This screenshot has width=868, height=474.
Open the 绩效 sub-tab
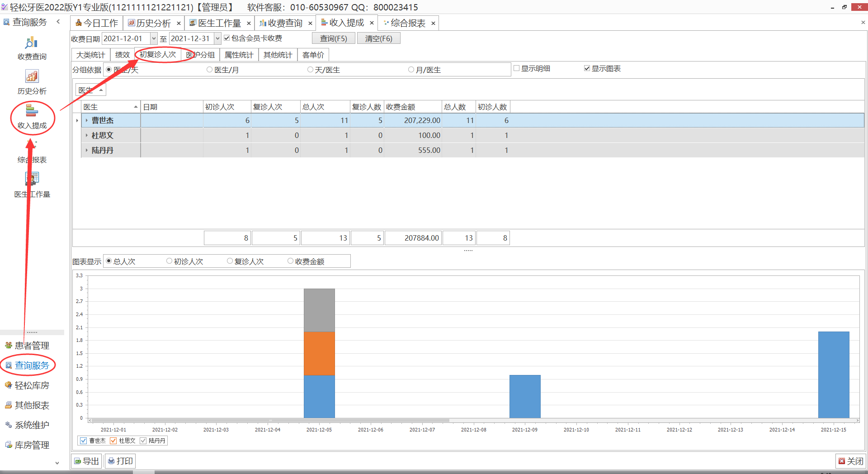[123, 55]
